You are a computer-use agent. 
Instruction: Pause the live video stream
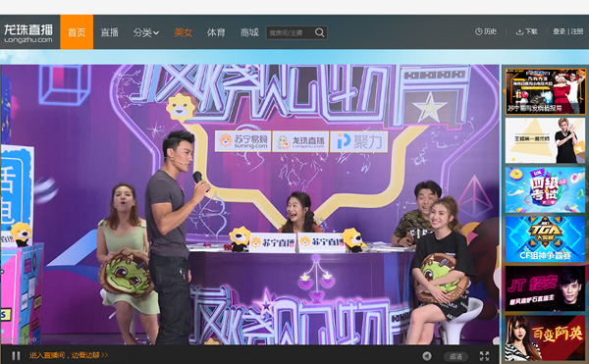16,355
